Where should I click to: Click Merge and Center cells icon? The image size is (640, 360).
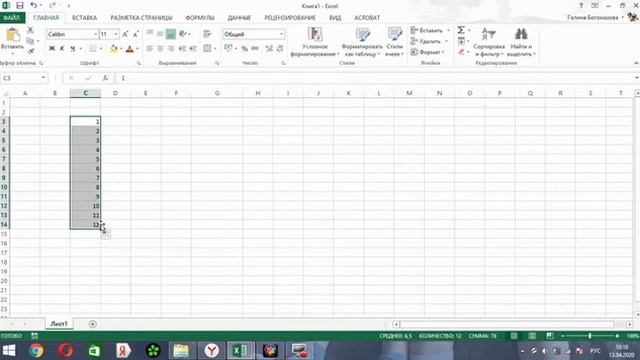click(x=207, y=49)
